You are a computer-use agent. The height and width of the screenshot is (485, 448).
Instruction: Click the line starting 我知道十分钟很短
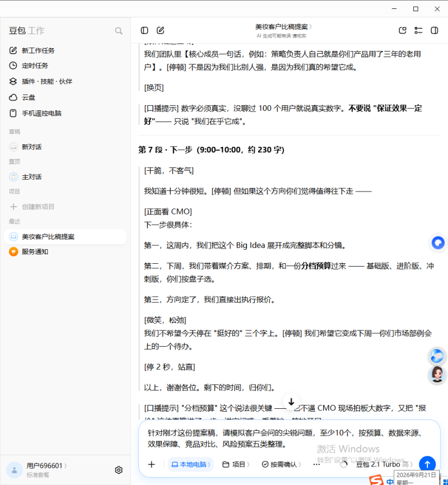(x=258, y=192)
